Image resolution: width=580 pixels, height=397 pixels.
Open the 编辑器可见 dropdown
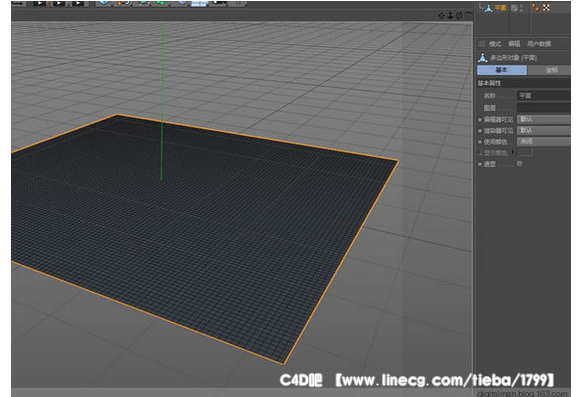pyautogui.click(x=544, y=119)
